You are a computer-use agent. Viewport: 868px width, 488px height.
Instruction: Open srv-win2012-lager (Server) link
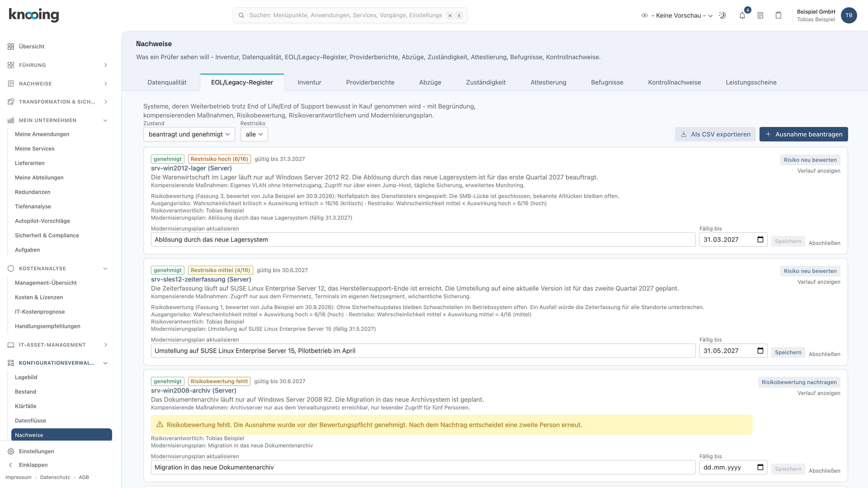point(191,168)
